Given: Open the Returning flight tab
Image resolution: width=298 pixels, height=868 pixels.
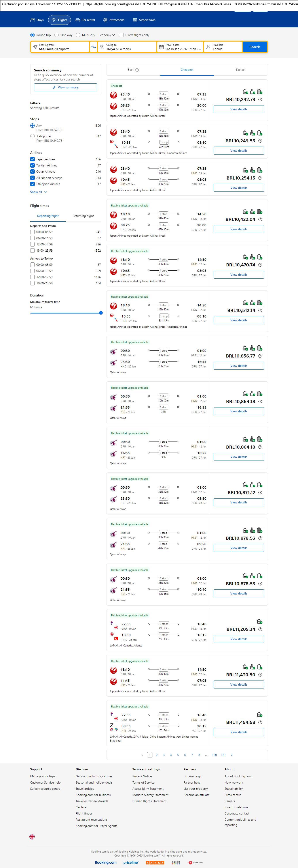Looking at the screenshot, I should [x=83, y=216].
